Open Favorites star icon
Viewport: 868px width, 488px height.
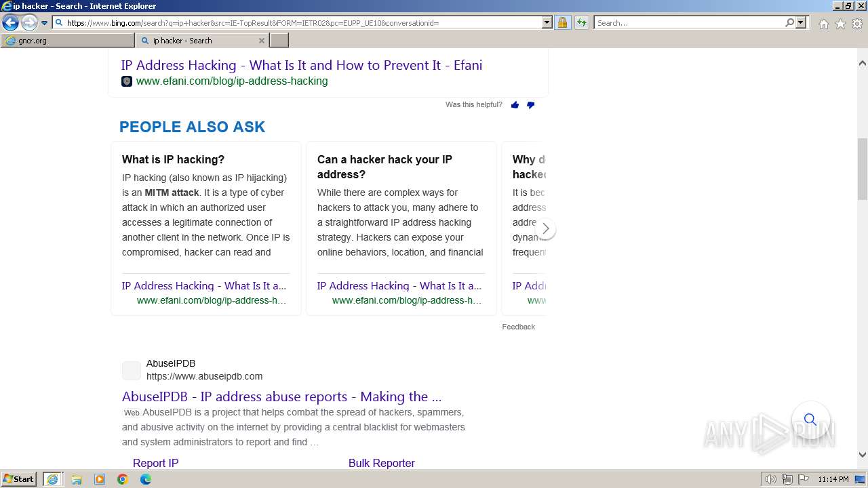[x=840, y=24]
